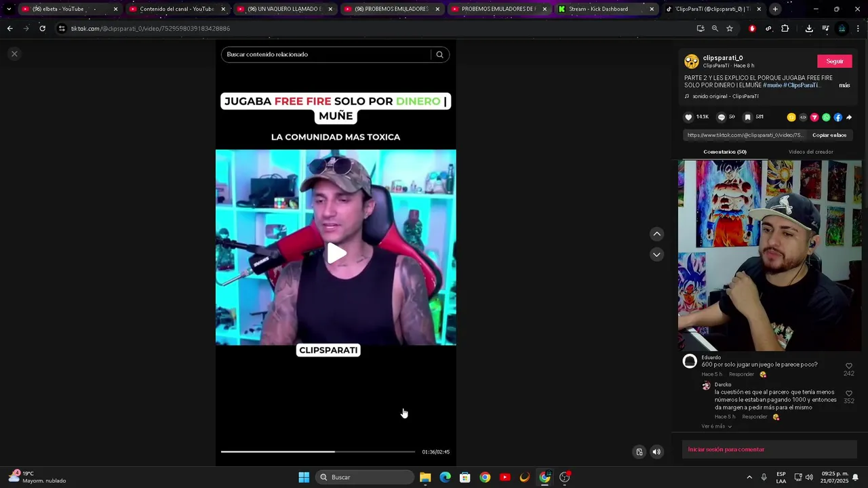Play the paused video with center play button
The width and height of the screenshot is (868, 488).
pyautogui.click(x=336, y=253)
